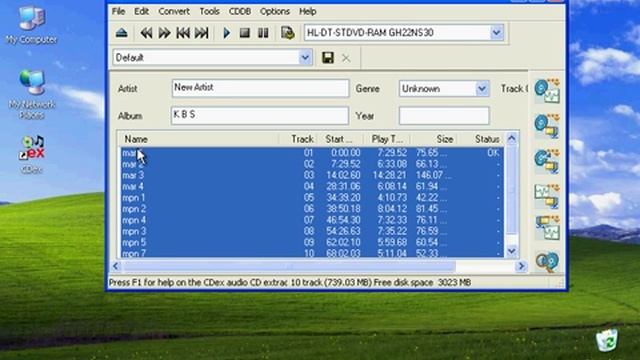Image resolution: width=640 pixels, height=360 pixels.
Task: Convert compressed audio to WAV icon
Action: (x=547, y=228)
